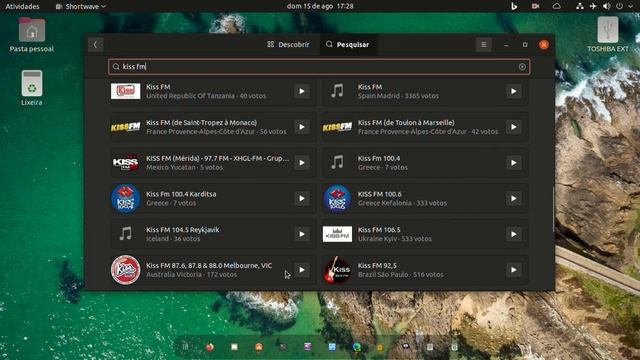The image size is (640, 360).
Task: Play KISS FM (Mérida) 97.7 FM station
Action: 302,163
